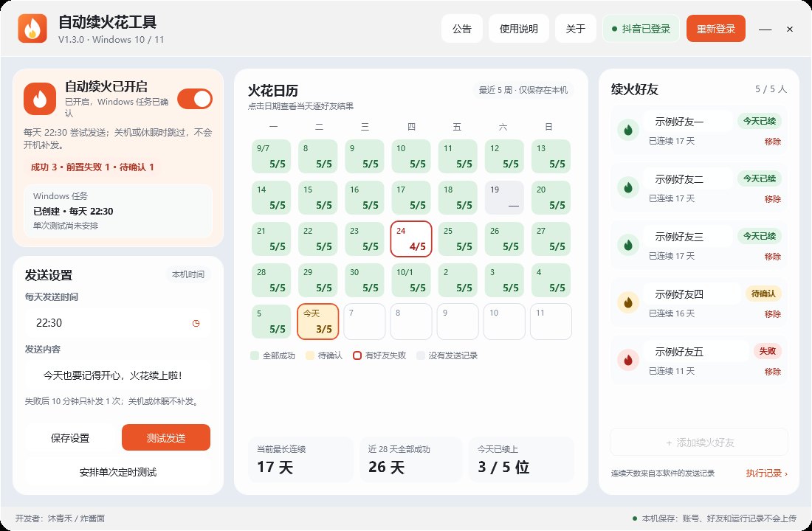Click green 全部成功 legend swatch

click(x=254, y=355)
